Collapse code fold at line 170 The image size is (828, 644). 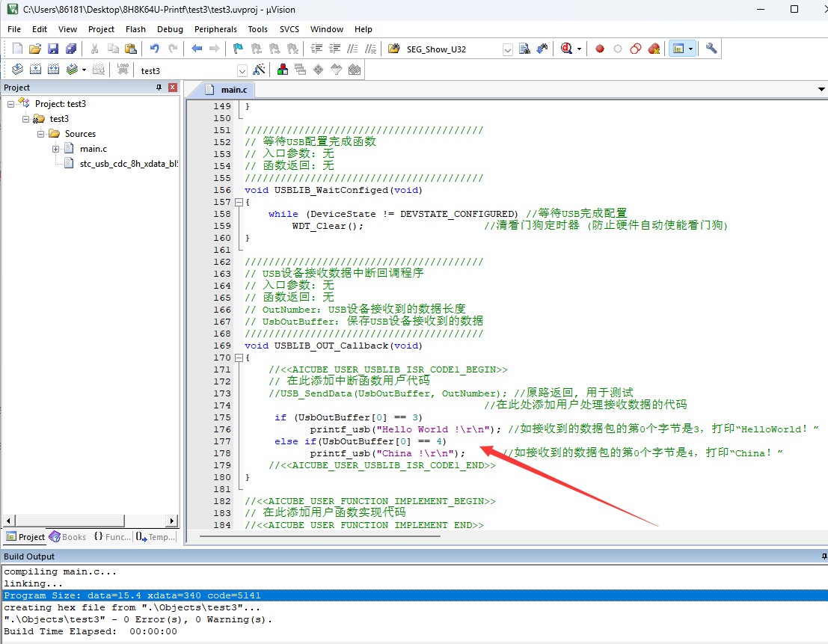click(239, 358)
